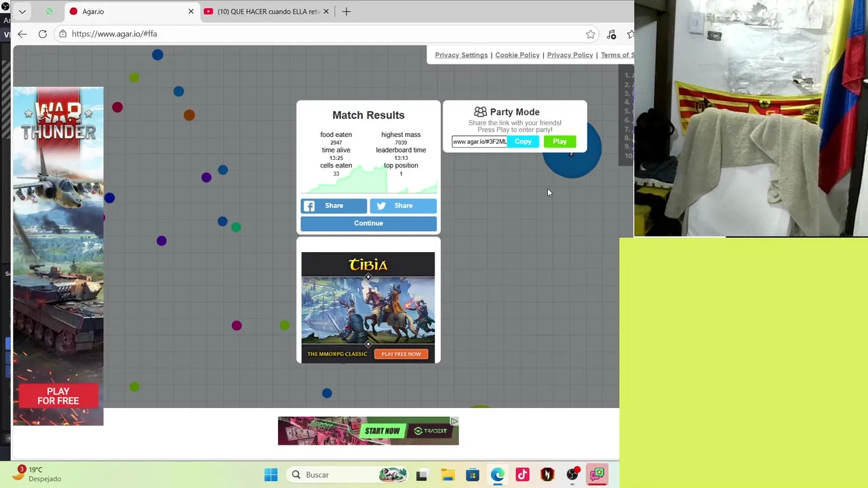Close the Agar.io tab

(x=191, y=12)
